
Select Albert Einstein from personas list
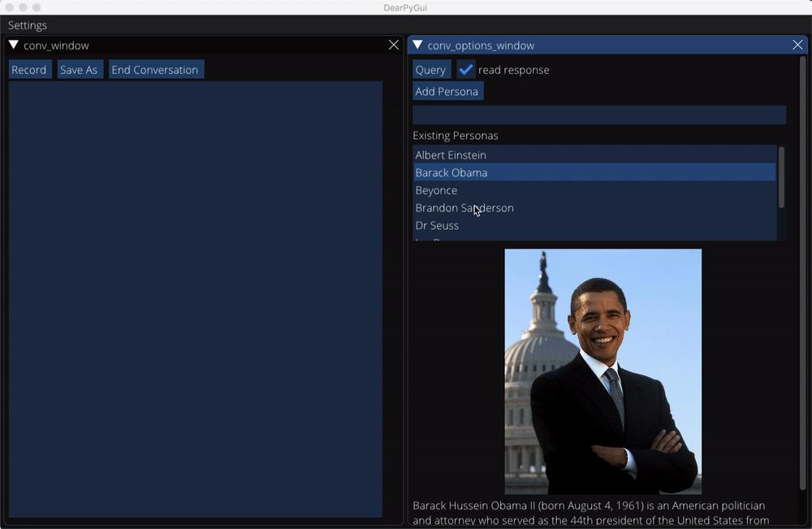pyautogui.click(x=451, y=155)
